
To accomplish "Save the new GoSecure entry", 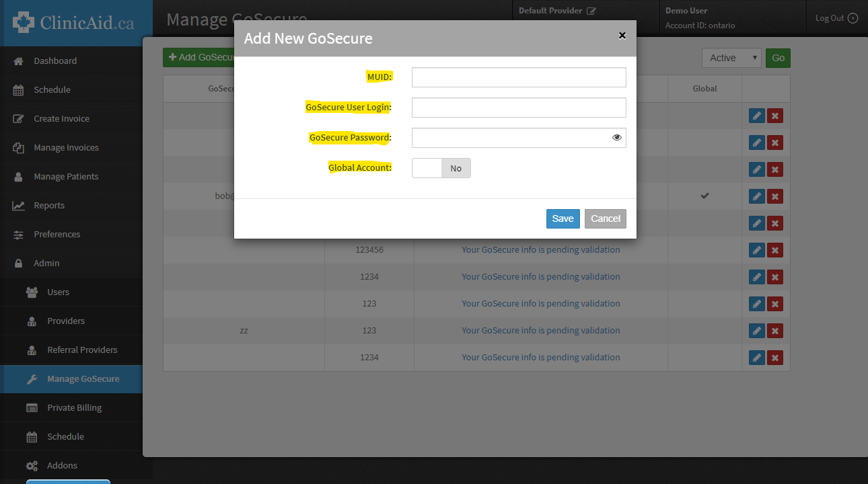I will point(563,218).
